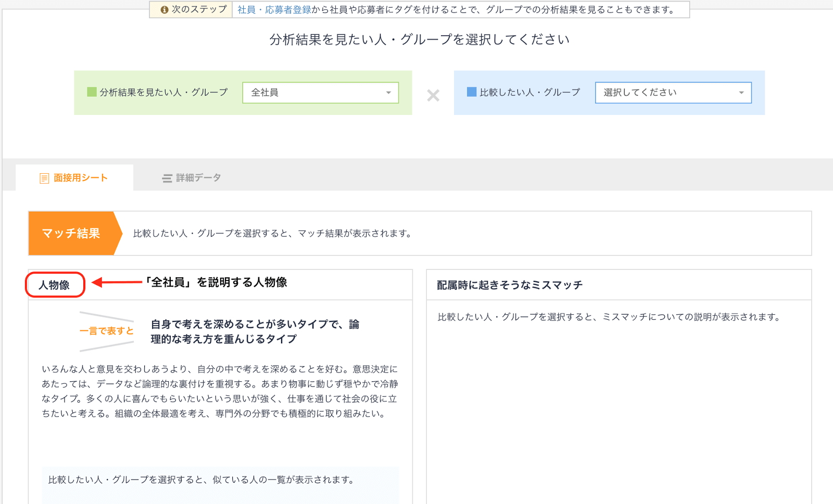Click the circled 人物像 heading

(x=55, y=285)
